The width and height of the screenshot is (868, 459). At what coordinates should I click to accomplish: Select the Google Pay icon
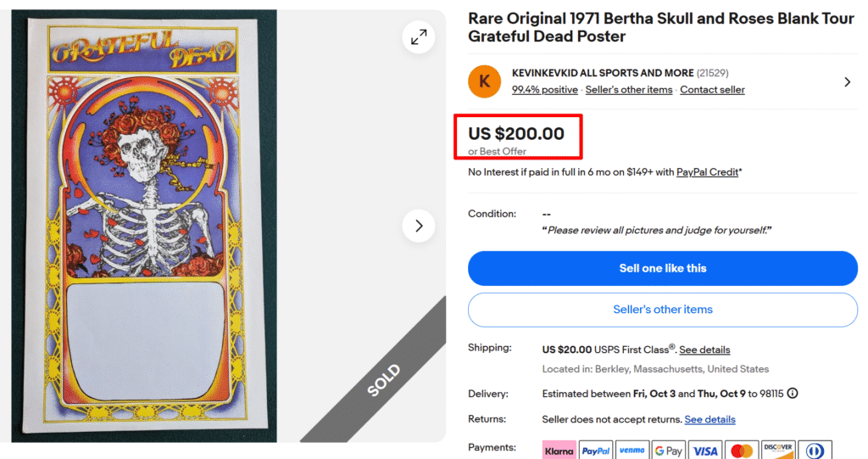[669, 451]
